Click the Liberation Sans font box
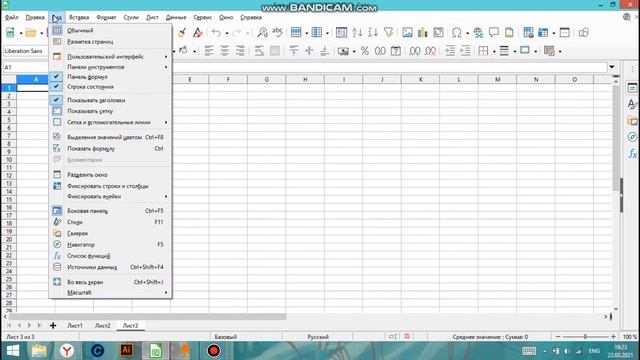This screenshot has width=640, height=360. (x=25, y=51)
